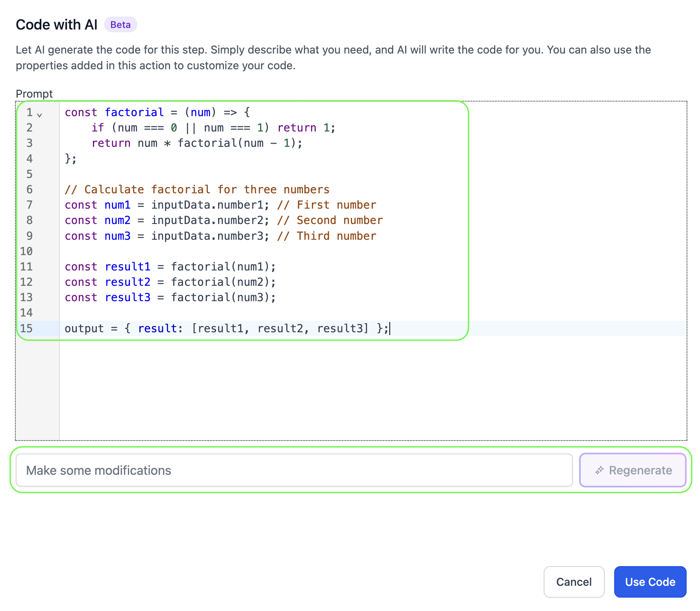The image size is (700, 611).
Task: Click the '// Third number' comment
Action: click(x=326, y=236)
